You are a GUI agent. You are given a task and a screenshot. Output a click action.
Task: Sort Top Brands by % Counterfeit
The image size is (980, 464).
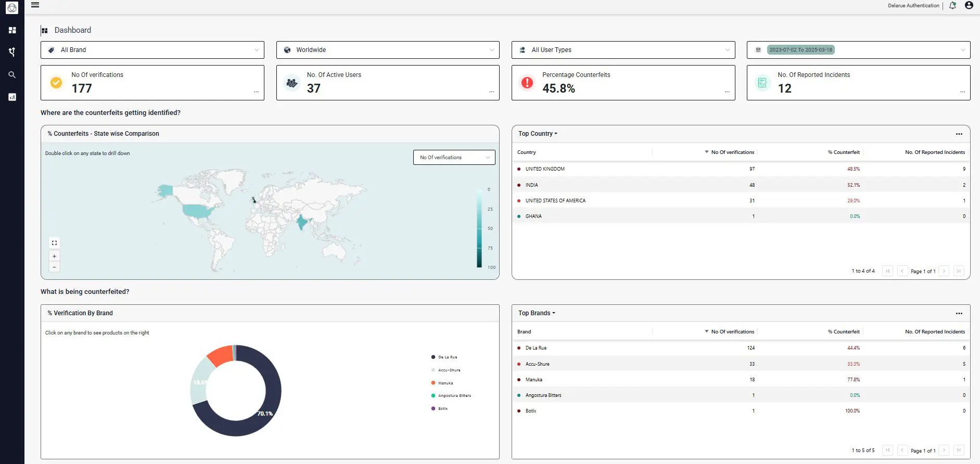844,332
